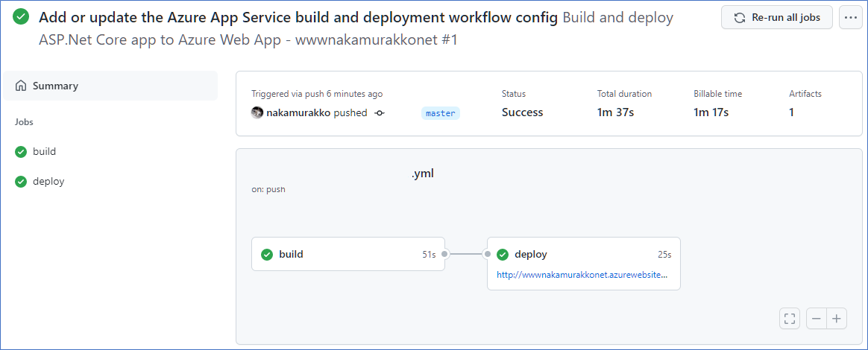Image resolution: width=868 pixels, height=350 pixels.
Task: Click the Re-run all jobs button
Action: 777,18
